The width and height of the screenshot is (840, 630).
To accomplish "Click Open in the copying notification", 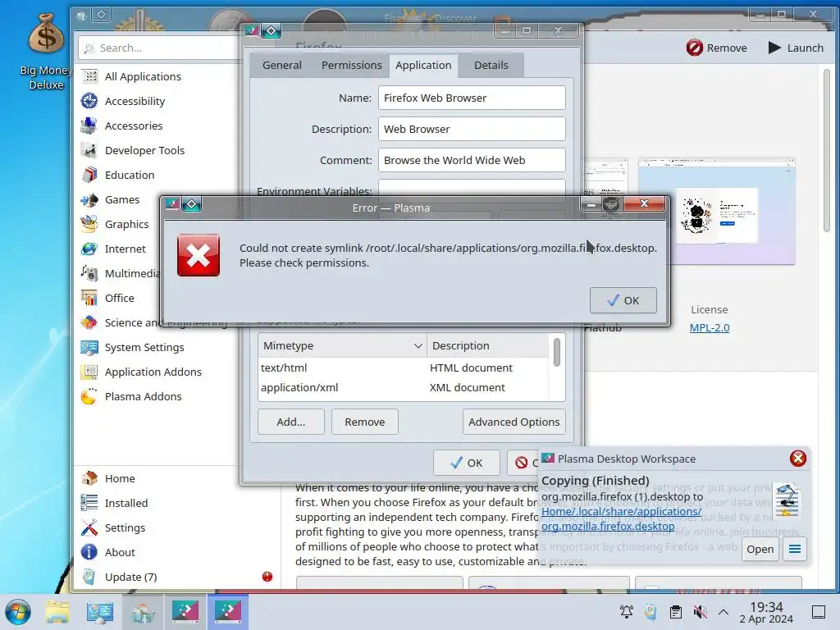I will (x=760, y=549).
